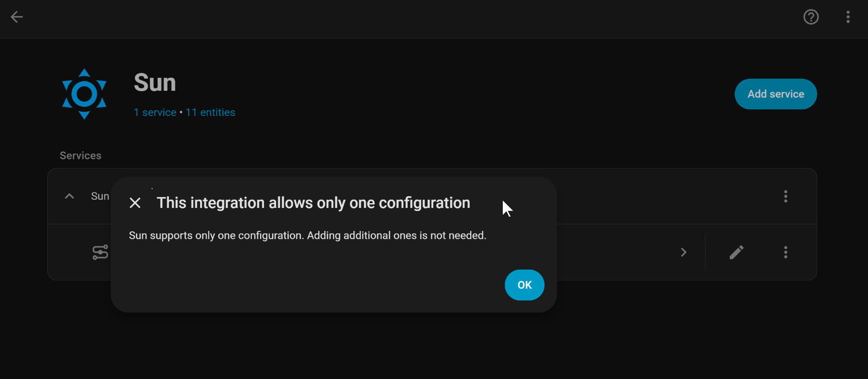
Task: Collapse the Sun service row chevron
Action: pyautogui.click(x=69, y=196)
